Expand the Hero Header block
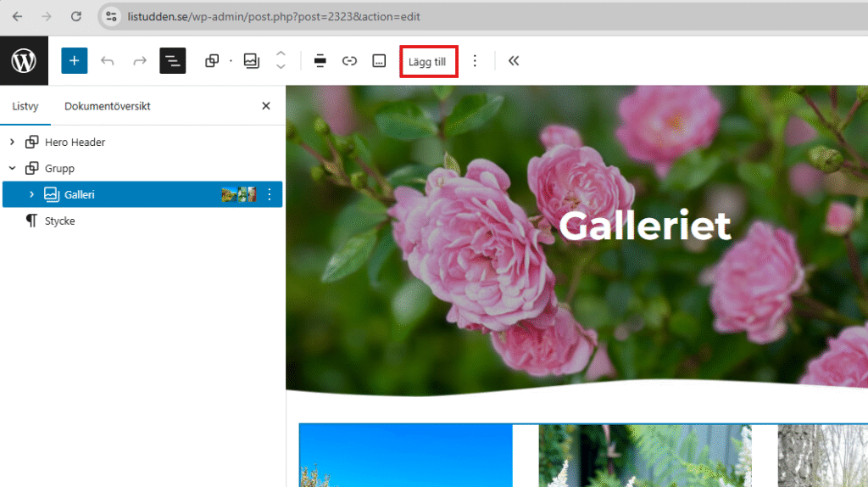 [12, 143]
